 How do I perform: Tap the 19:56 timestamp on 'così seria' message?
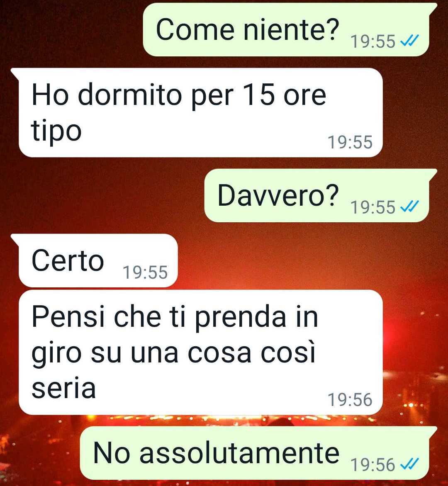coord(350,399)
